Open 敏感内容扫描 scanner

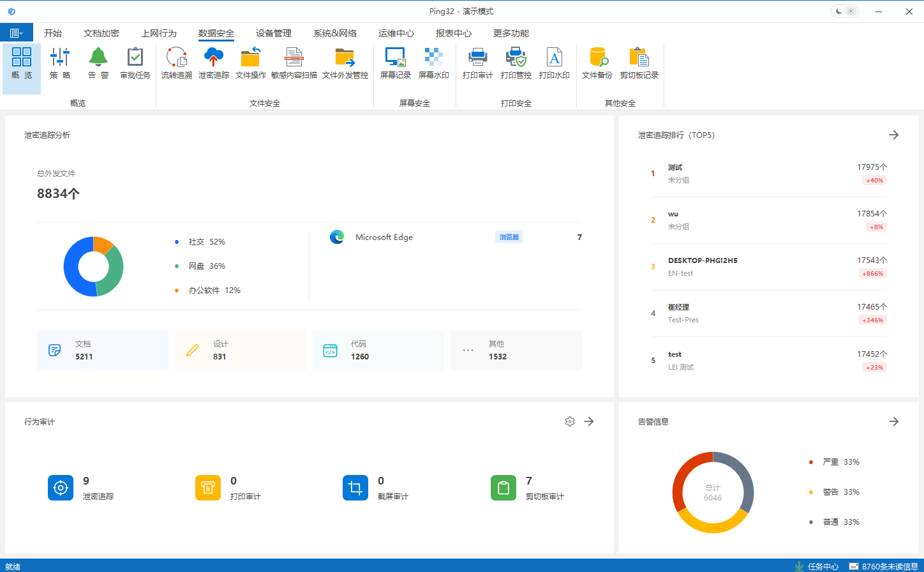(x=294, y=63)
